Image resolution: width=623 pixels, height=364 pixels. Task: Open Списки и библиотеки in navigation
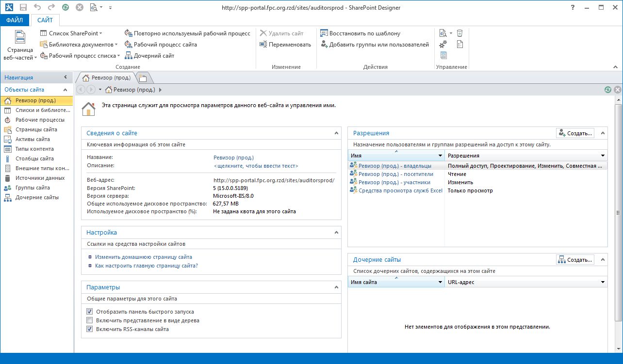tap(36, 110)
